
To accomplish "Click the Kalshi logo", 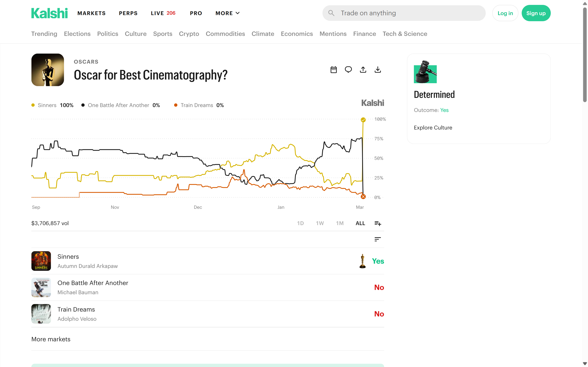I will [x=49, y=13].
